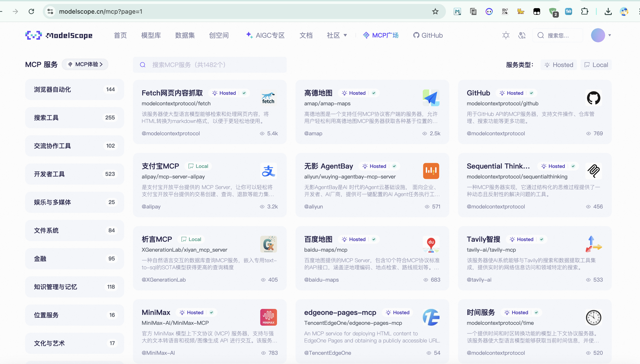Click the GitHub octocat card logo

(593, 98)
